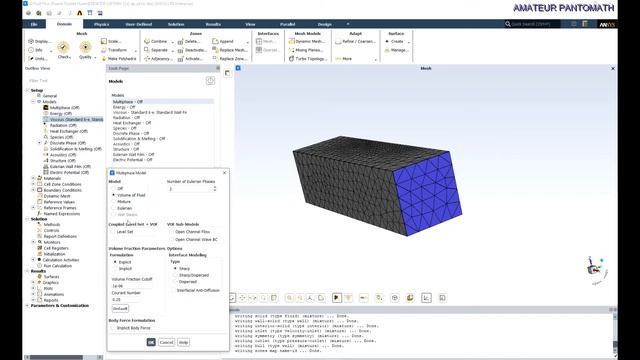640x360 pixels.
Task: Click the rotate view tool in the viewport toolbar
Action: pos(231,298)
